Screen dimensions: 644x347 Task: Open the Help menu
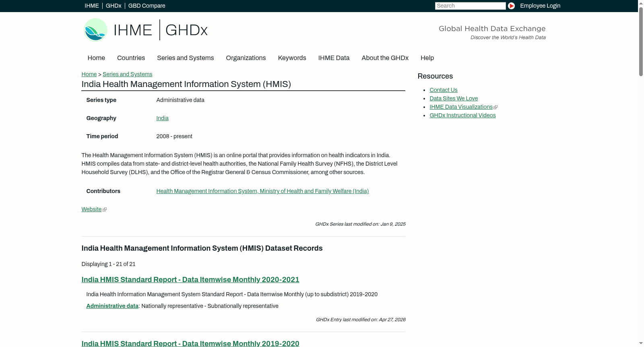tap(427, 58)
